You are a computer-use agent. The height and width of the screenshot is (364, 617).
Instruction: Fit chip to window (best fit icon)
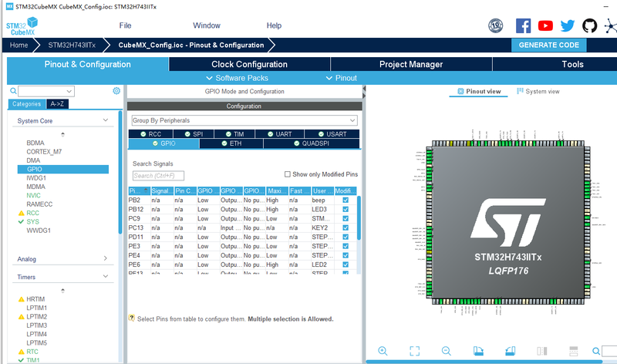(415, 351)
